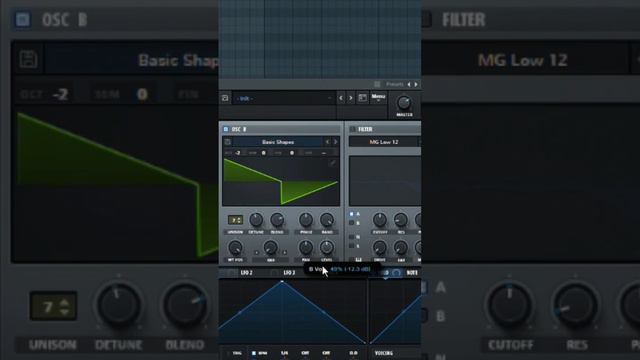Click the green OSC B waveform display

tap(281, 182)
